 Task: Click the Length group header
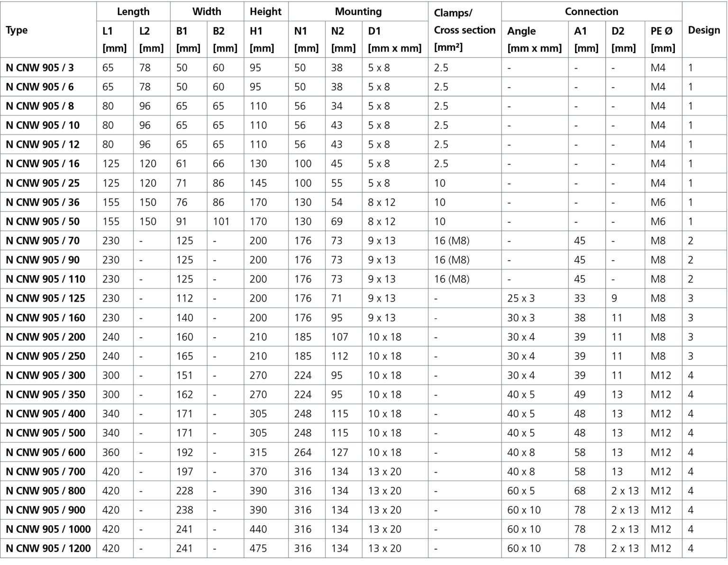tap(133, 11)
